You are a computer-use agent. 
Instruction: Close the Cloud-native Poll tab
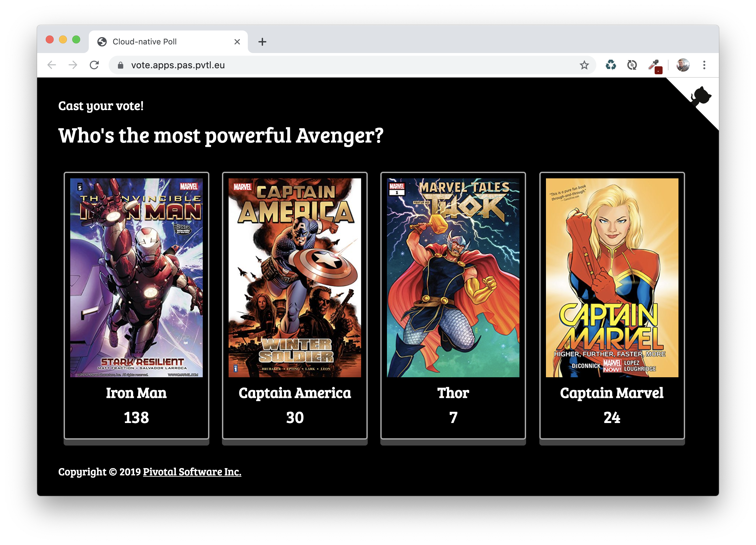237,42
